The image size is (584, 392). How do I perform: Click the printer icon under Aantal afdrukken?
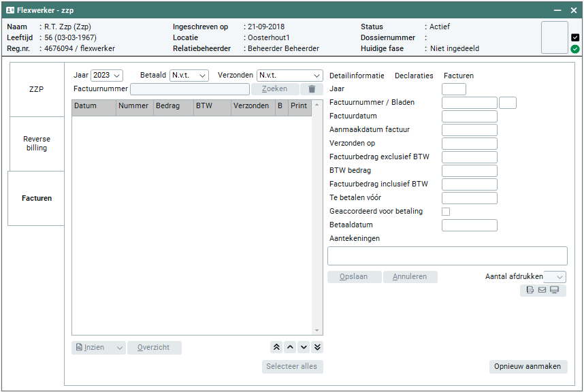(530, 291)
